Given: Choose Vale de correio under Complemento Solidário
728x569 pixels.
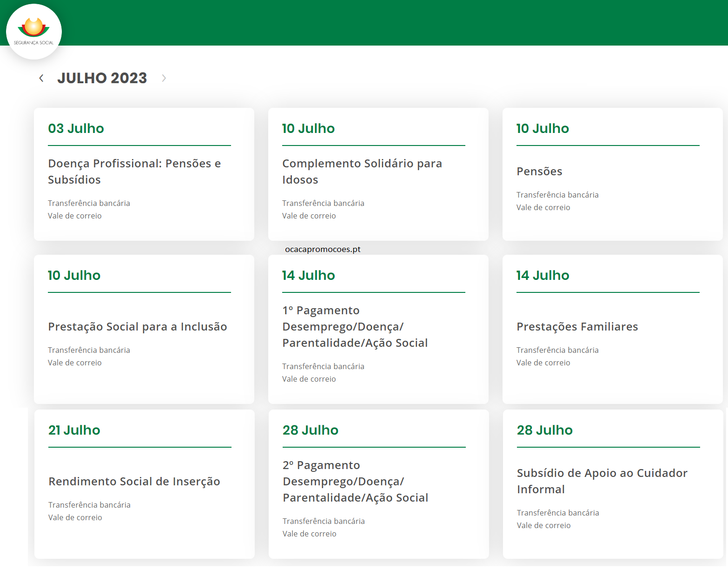Looking at the screenshot, I should [x=309, y=216].
